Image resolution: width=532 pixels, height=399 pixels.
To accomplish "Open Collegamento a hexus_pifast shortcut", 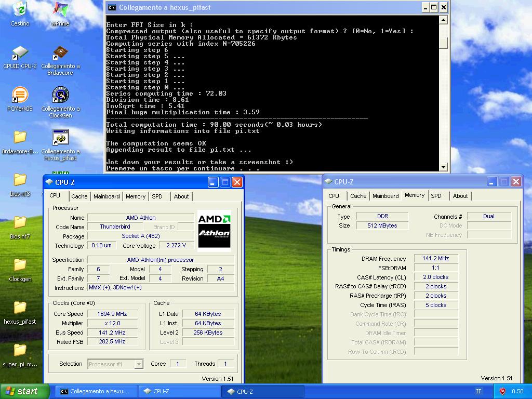I will click(x=60, y=145).
